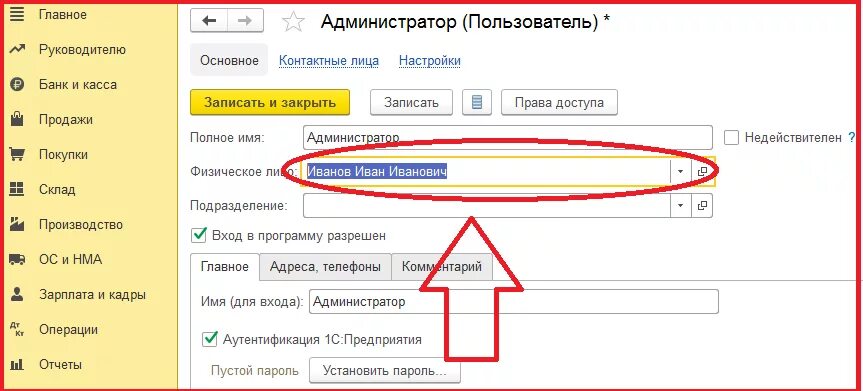Click the empty Подразделение field
The height and width of the screenshot is (391, 863).
point(487,205)
